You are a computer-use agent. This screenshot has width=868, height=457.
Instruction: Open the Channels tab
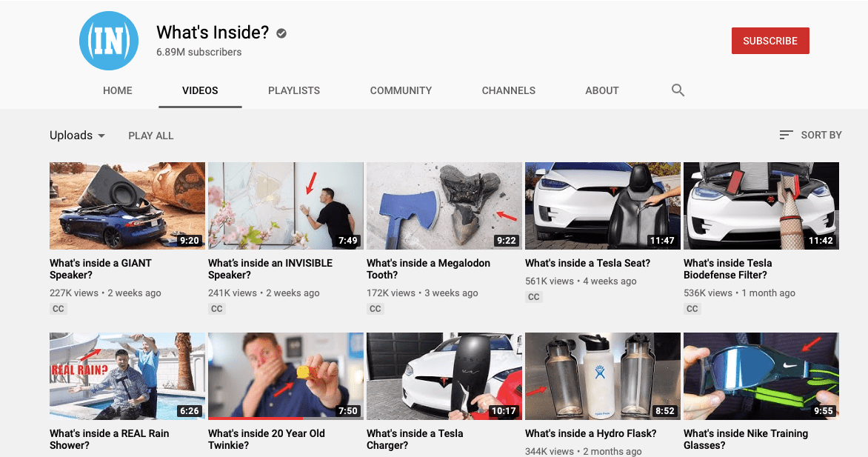tap(508, 90)
